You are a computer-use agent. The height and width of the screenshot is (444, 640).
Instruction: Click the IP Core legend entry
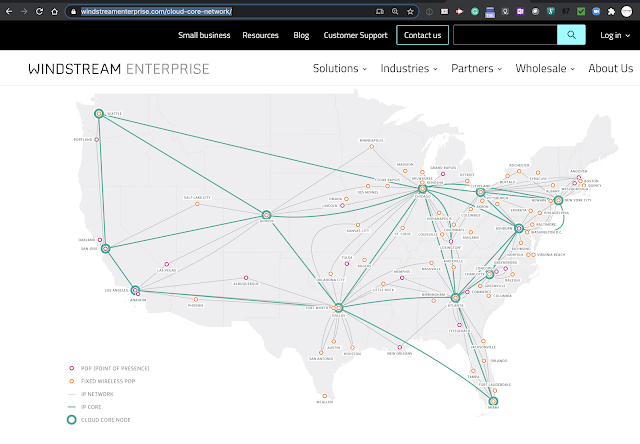pos(84,407)
